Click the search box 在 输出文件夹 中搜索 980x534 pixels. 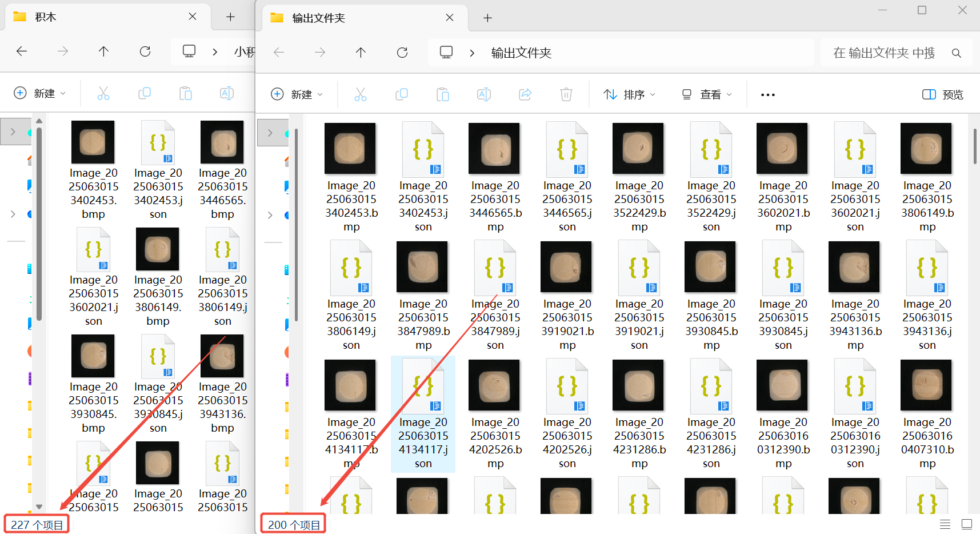pyautogui.click(x=897, y=53)
